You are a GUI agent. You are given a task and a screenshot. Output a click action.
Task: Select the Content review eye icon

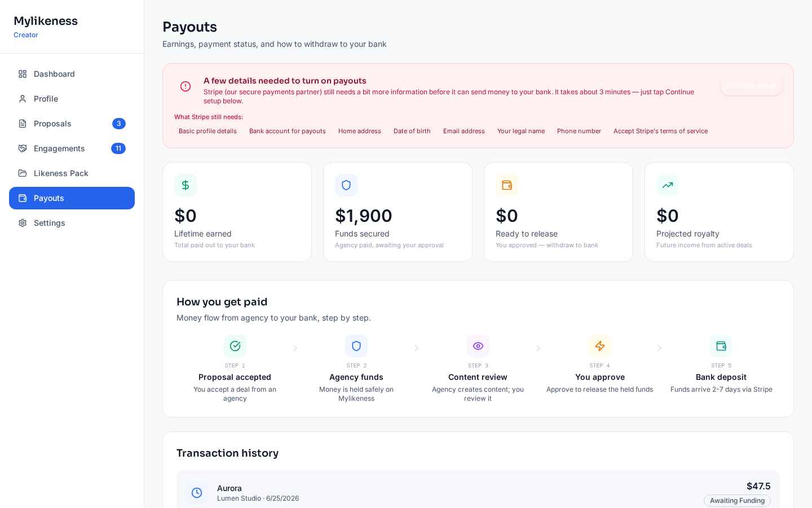tap(478, 346)
